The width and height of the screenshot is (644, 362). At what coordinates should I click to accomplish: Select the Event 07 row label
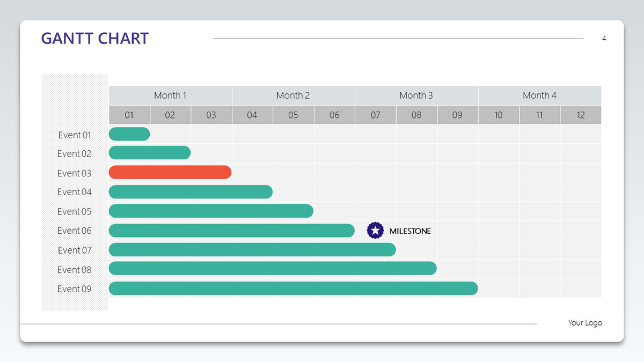pos(75,250)
